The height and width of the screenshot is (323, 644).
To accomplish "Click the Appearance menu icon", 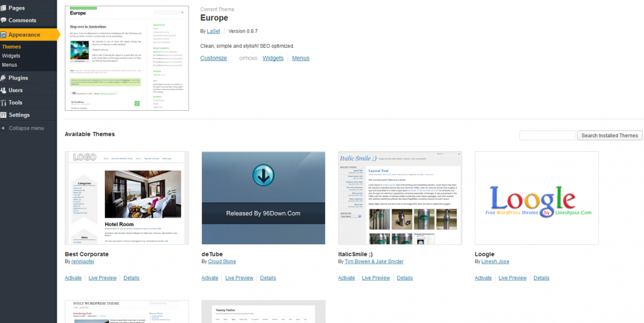I will [x=4, y=35].
